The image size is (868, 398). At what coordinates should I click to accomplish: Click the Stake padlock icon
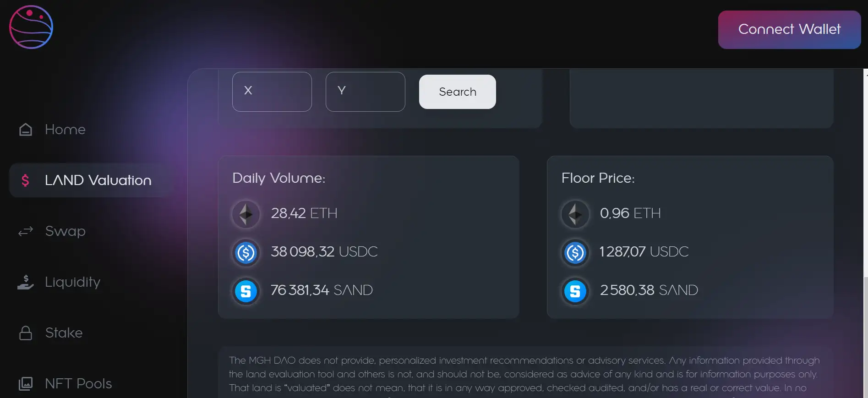[x=26, y=333]
